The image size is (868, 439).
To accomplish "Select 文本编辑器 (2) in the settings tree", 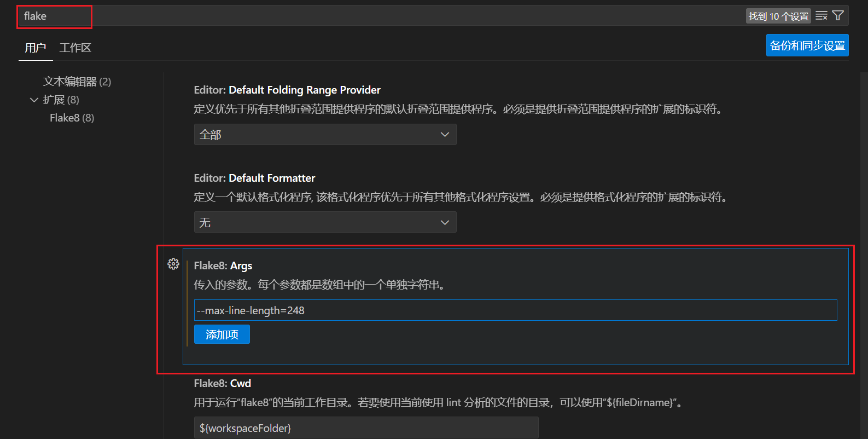I will click(77, 82).
